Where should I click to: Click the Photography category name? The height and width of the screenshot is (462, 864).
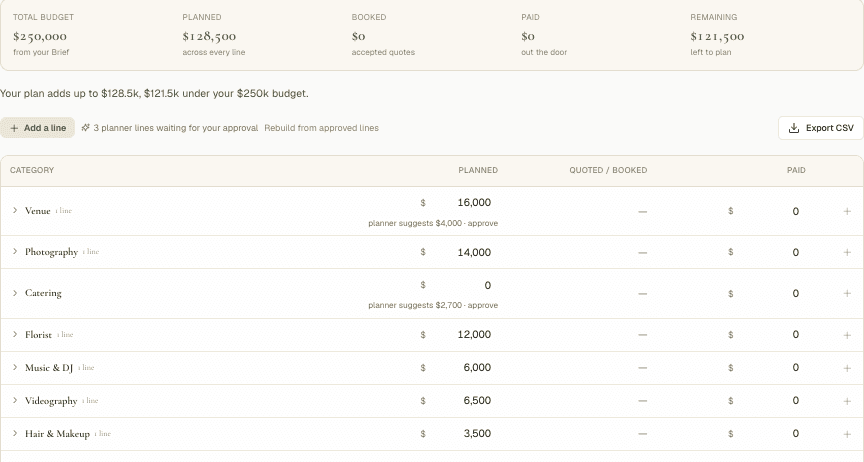pyautogui.click(x=51, y=252)
